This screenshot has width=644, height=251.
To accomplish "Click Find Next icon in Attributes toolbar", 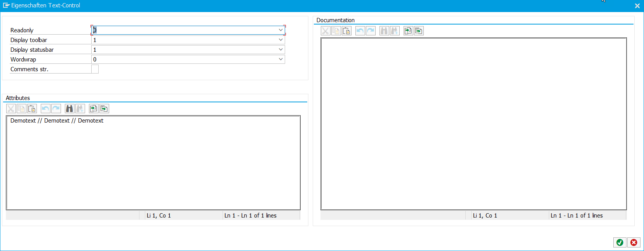I will click(x=80, y=109).
